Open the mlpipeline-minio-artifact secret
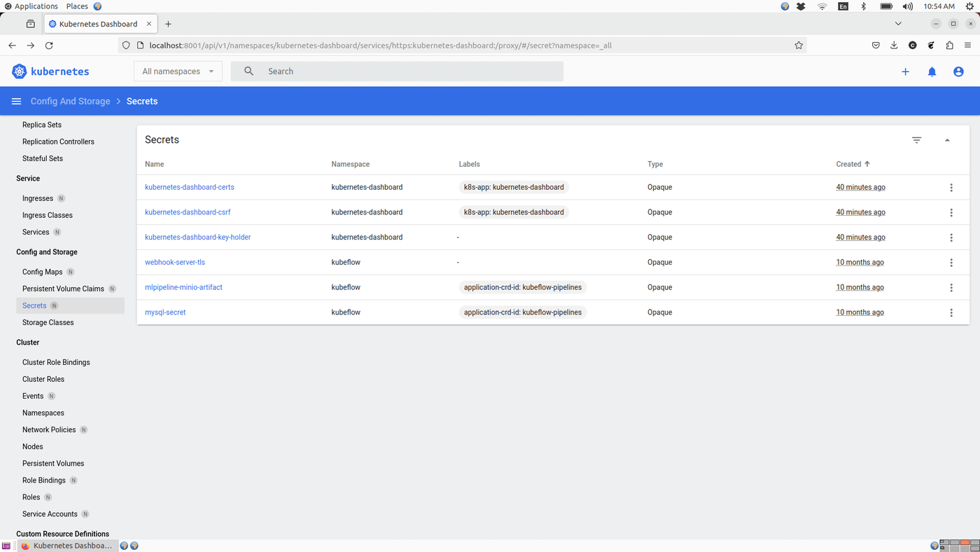Image resolution: width=980 pixels, height=552 pixels. click(183, 287)
